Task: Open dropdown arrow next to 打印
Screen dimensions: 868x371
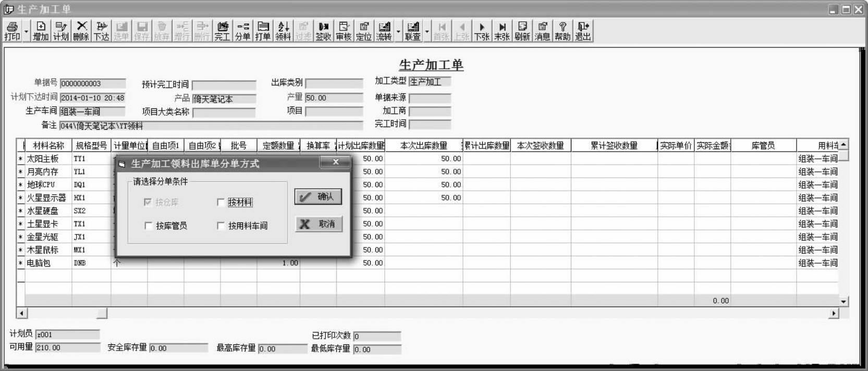Action: [x=26, y=31]
